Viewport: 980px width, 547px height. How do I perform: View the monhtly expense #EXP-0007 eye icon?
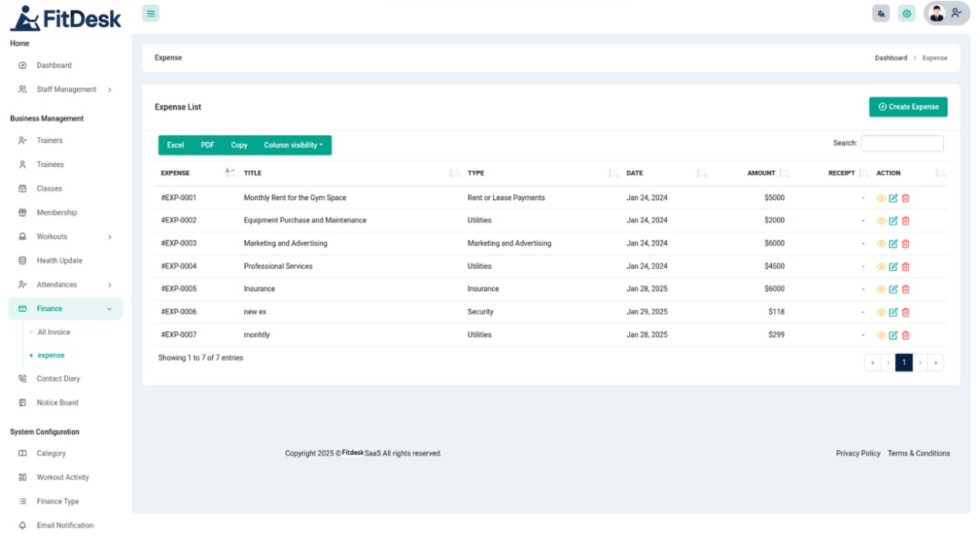coord(881,336)
